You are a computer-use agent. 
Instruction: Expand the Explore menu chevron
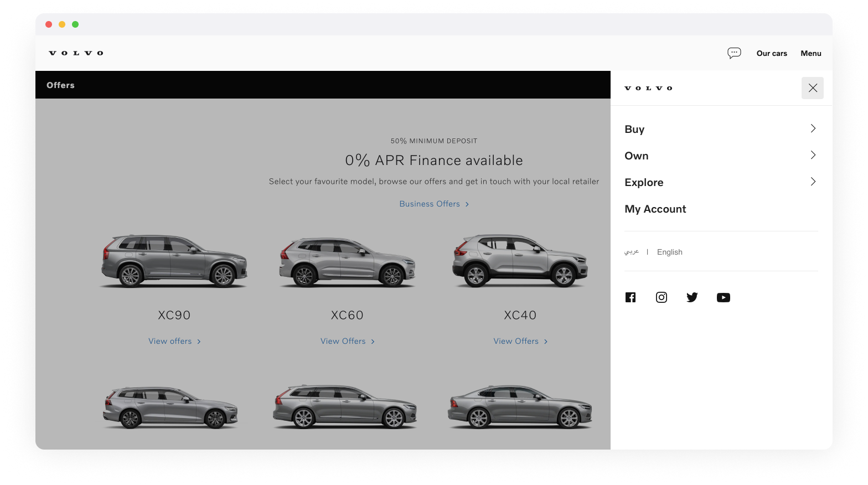point(813,182)
